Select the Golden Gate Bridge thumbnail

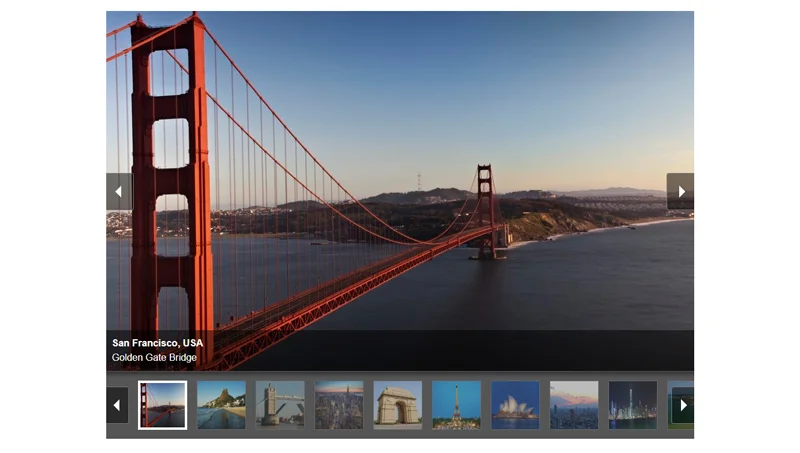pos(162,405)
